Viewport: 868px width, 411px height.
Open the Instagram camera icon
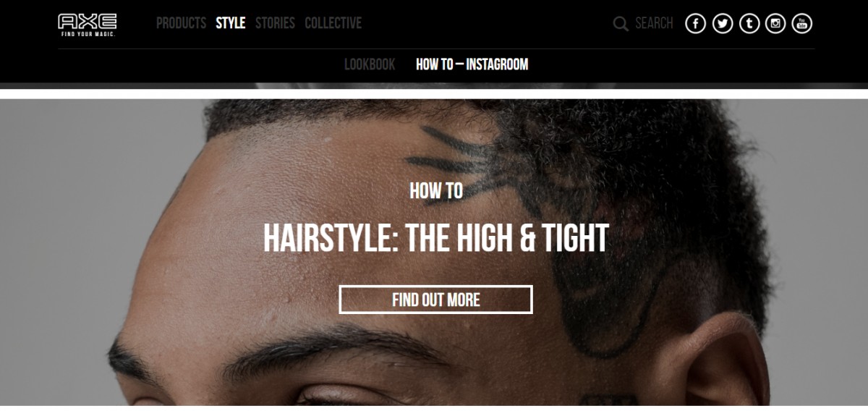tap(775, 23)
